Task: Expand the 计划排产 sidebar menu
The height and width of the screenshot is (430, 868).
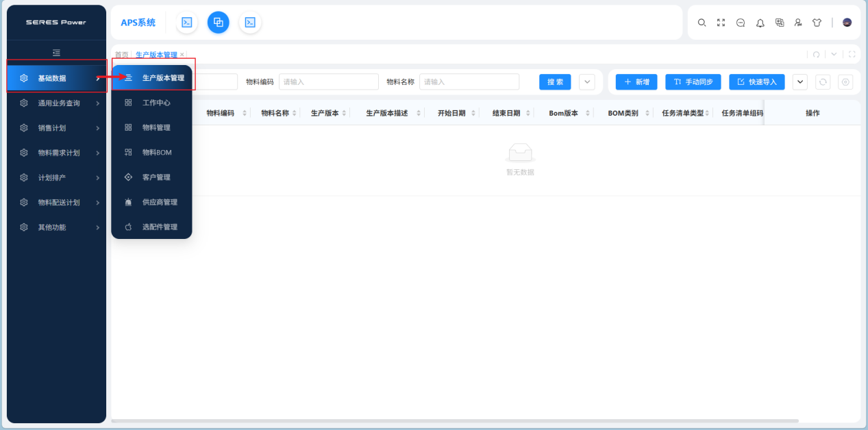Action: pos(57,178)
